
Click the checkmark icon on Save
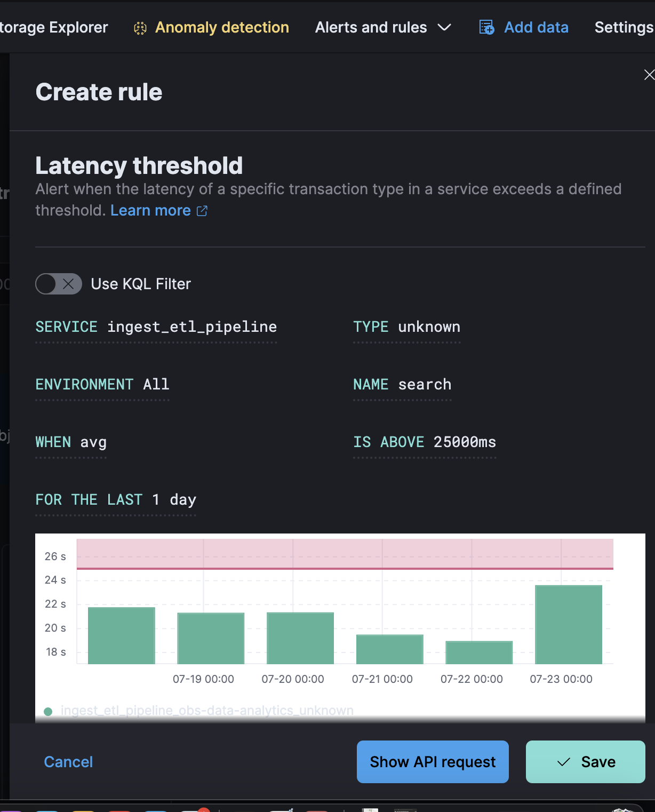[564, 762]
